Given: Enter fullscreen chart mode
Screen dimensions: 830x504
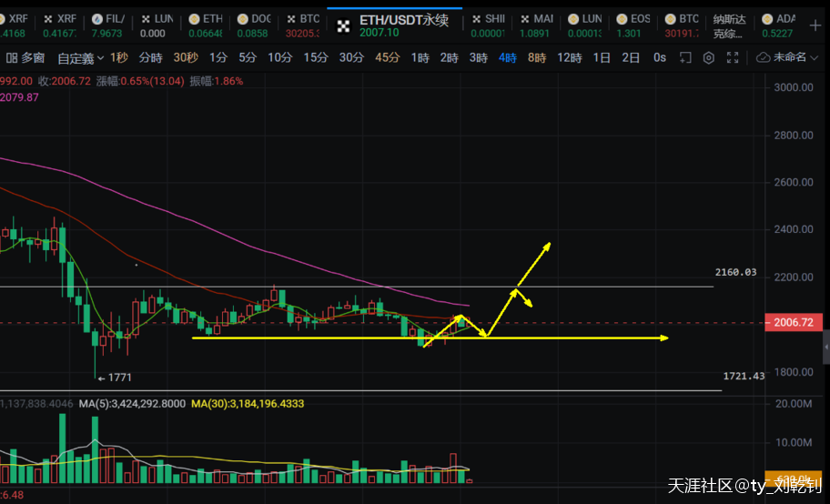Looking at the screenshot, I should [x=734, y=58].
